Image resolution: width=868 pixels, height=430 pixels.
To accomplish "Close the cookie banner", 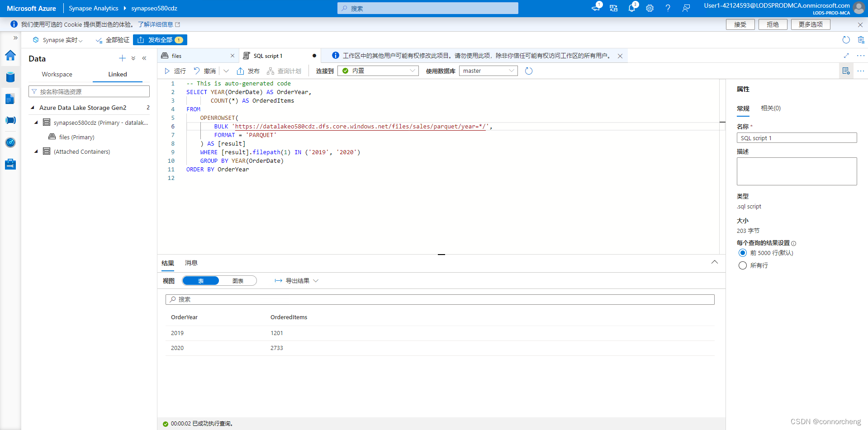I will [860, 24].
